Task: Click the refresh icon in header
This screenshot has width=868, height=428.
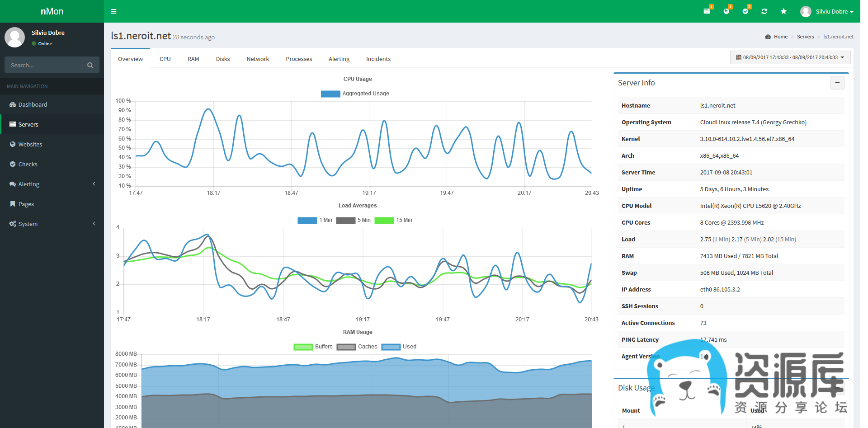Action: pos(764,11)
